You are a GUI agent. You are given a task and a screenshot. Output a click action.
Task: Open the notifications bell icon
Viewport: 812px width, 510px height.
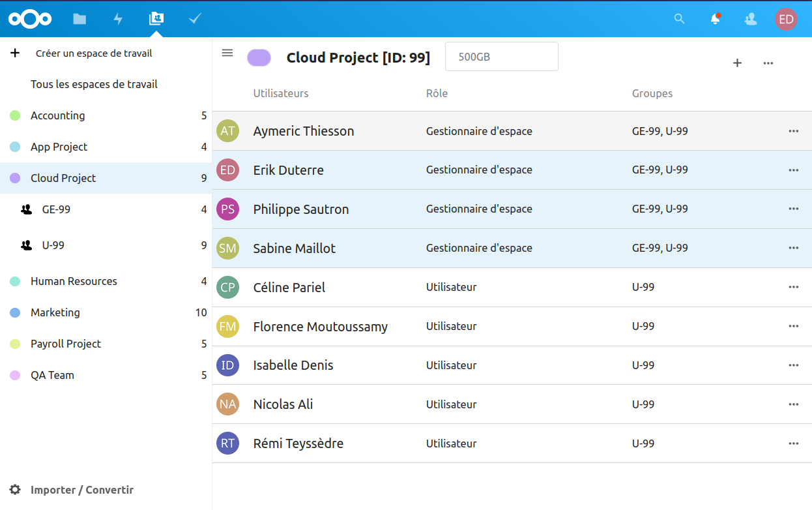[x=715, y=19]
